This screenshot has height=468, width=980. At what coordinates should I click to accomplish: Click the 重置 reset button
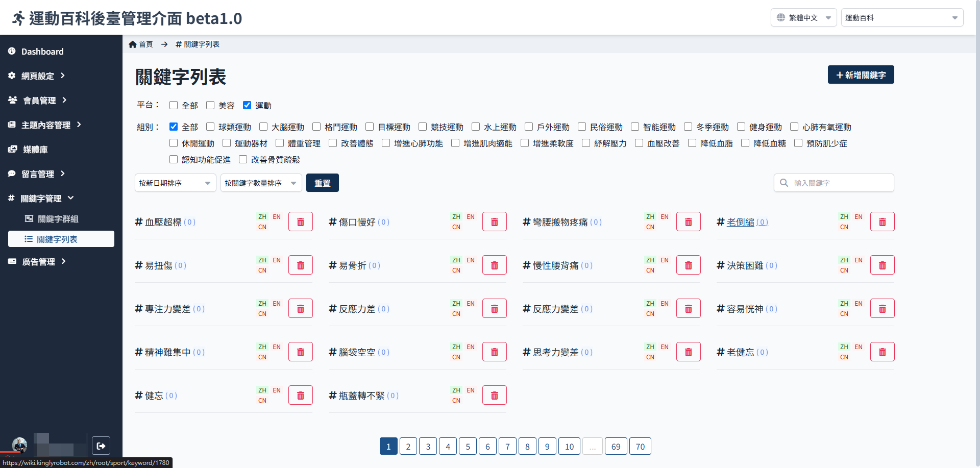click(x=323, y=183)
